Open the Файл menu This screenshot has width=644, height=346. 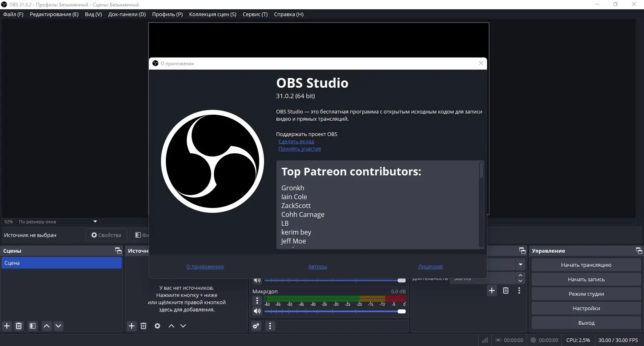(13, 14)
